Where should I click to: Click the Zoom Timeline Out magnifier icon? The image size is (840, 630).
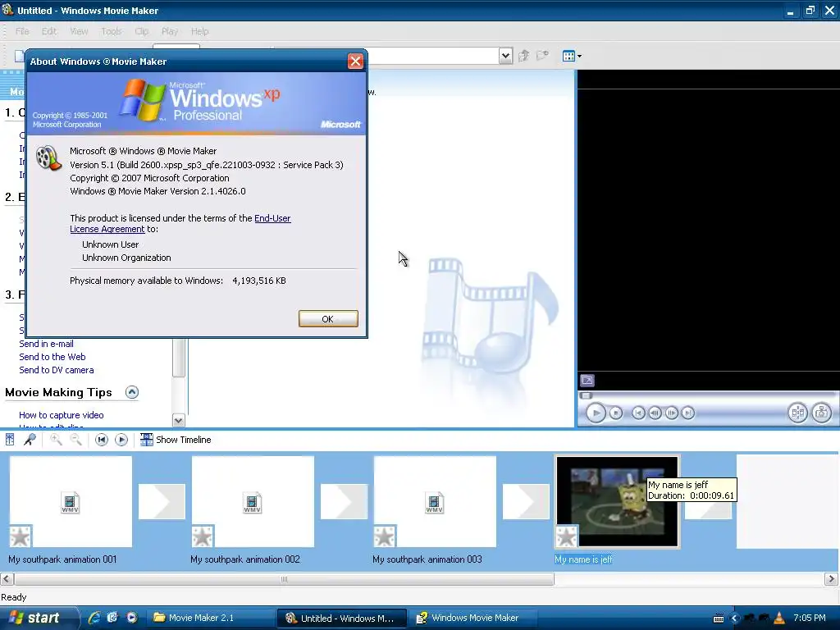coord(76,440)
